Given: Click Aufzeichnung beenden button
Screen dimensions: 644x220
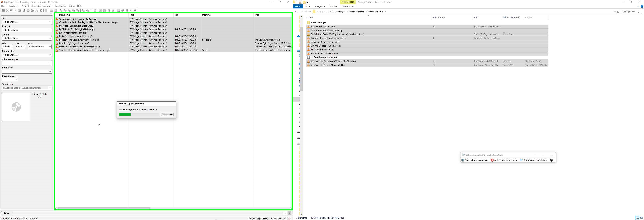Looking at the screenshot, I should coord(504,160).
